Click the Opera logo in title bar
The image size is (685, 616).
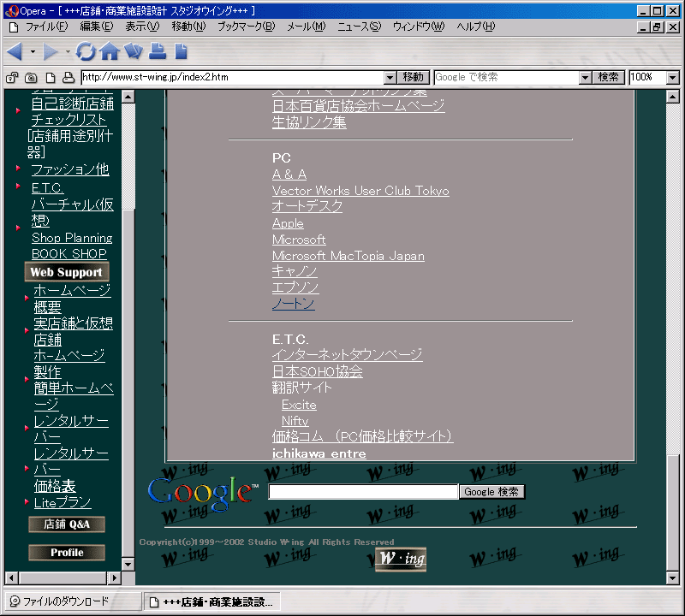pyautogui.click(x=11, y=11)
